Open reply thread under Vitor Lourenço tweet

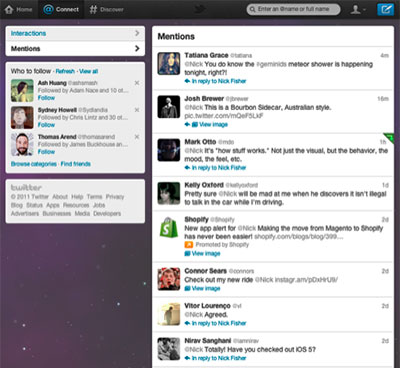pos(215,323)
